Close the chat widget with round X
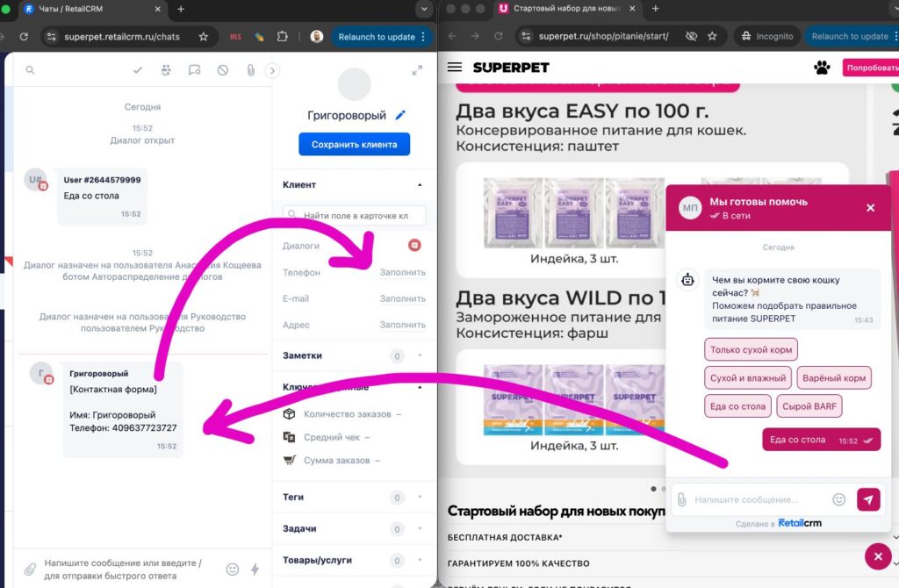Image resolution: width=899 pixels, height=588 pixels. click(878, 556)
